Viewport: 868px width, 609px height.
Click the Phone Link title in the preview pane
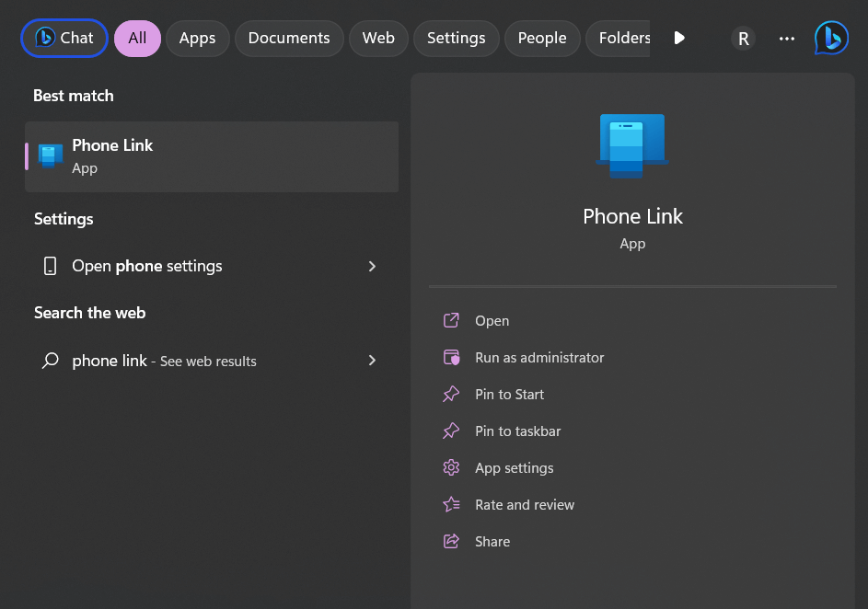(x=632, y=216)
